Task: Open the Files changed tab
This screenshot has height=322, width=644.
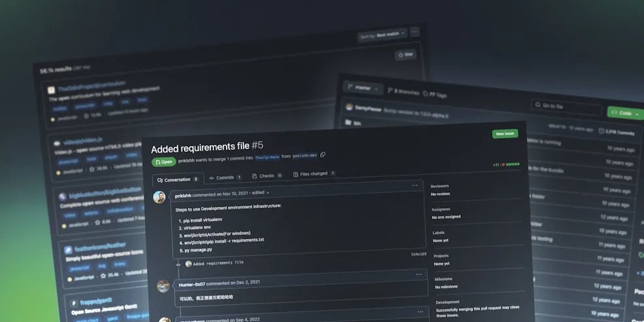Action: tap(314, 173)
